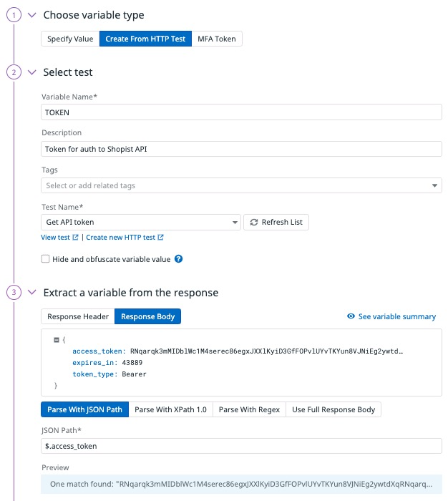Switch to Response Header tab
Image resolution: width=448 pixels, height=501 pixels.
tap(78, 316)
